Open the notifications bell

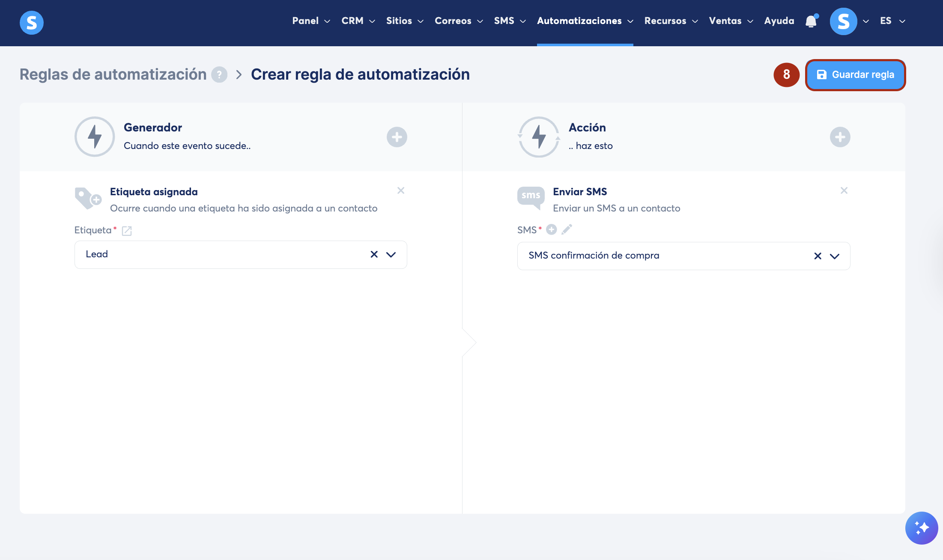click(811, 21)
